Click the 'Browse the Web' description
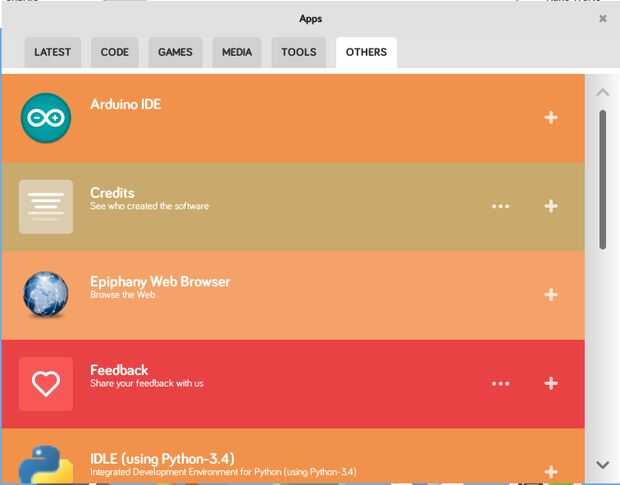 click(123, 294)
